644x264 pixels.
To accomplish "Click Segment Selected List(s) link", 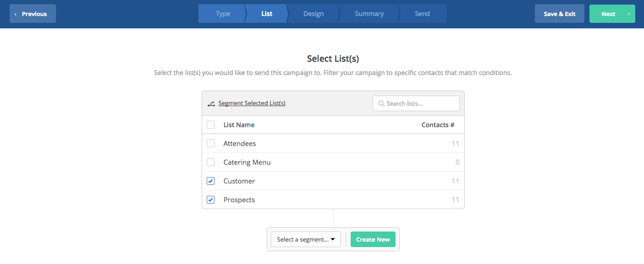I will point(252,103).
